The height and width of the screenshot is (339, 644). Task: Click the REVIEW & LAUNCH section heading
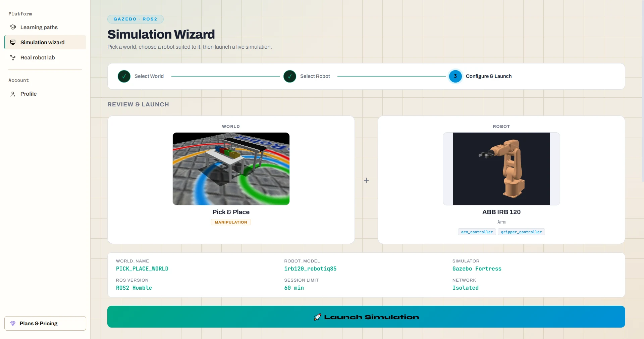click(x=138, y=104)
